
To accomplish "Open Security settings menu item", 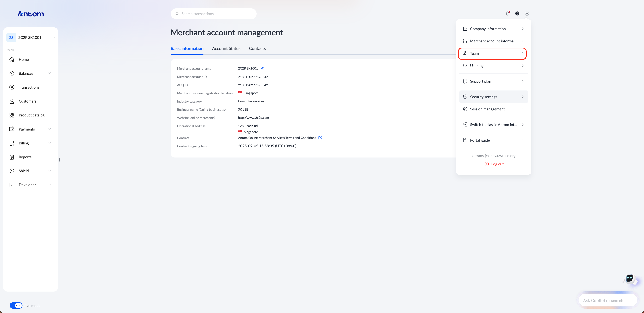I will [x=493, y=97].
